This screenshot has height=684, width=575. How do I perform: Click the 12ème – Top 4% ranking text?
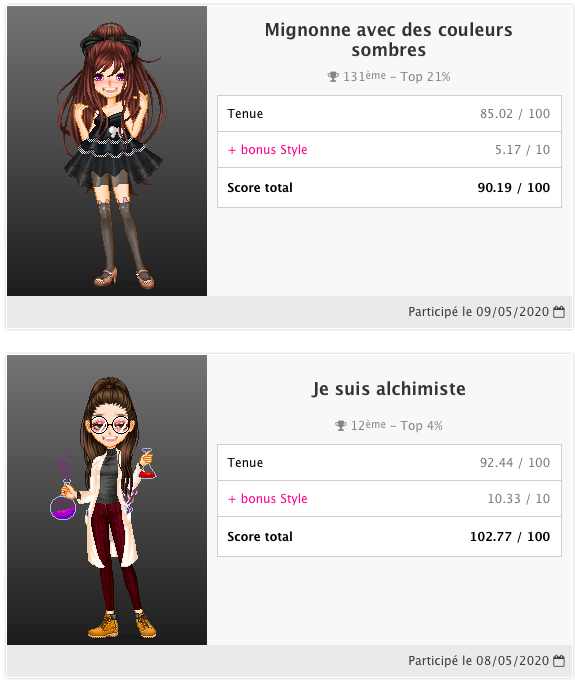click(x=397, y=425)
